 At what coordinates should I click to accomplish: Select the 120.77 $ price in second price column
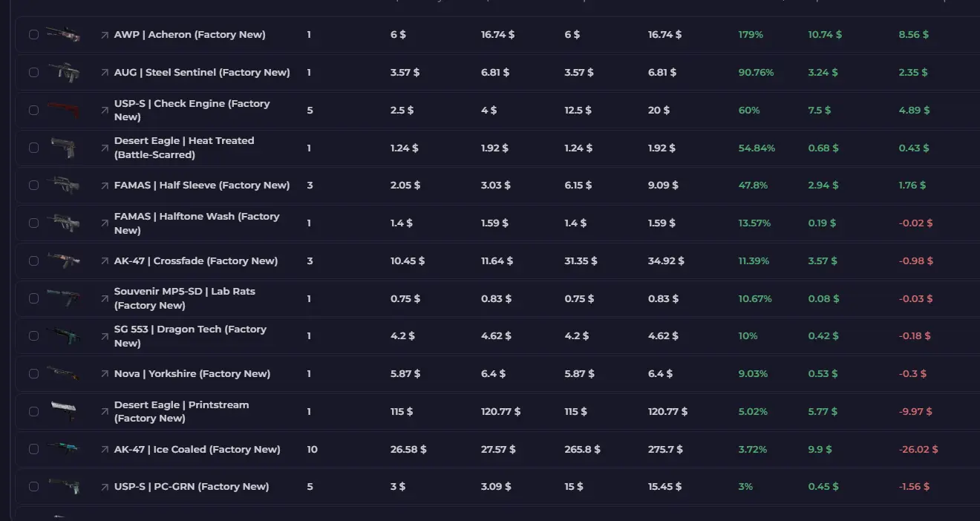coord(500,412)
